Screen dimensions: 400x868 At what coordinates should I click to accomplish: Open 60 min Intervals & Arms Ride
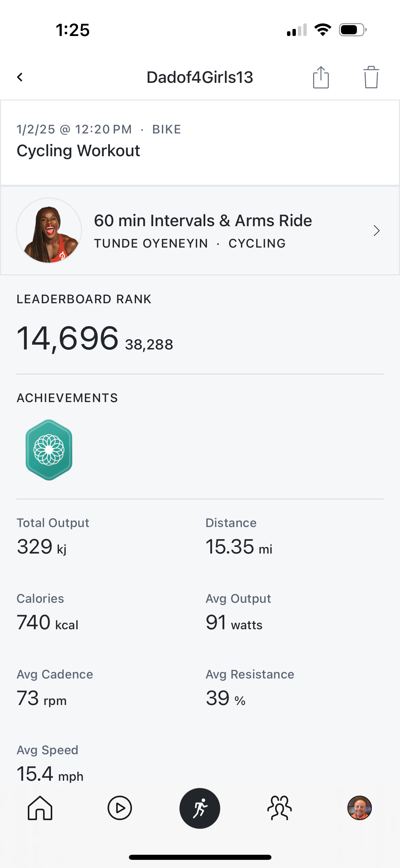click(203, 221)
